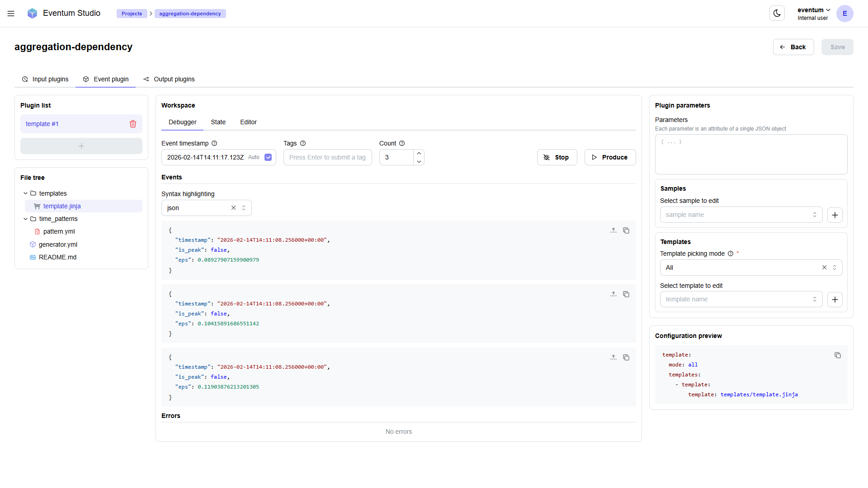
Task: Increment the Count stepper up
Action: click(419, 153)
